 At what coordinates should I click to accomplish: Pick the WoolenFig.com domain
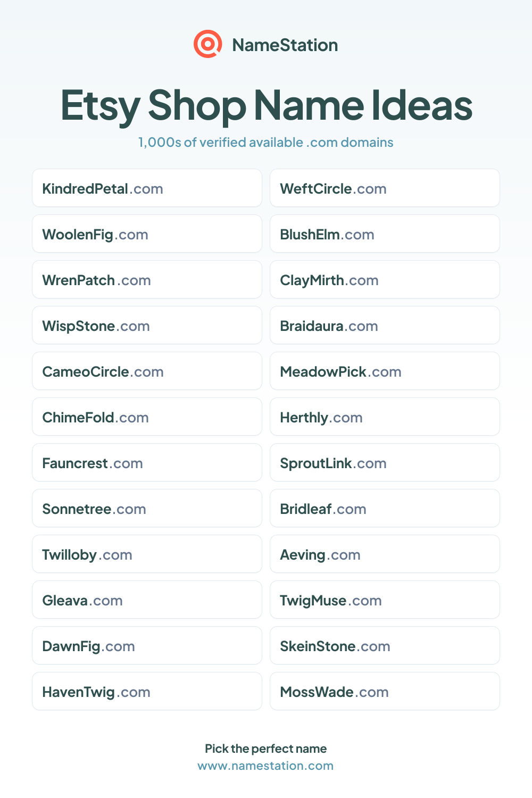pyautogui.click(x=147, y=234)
